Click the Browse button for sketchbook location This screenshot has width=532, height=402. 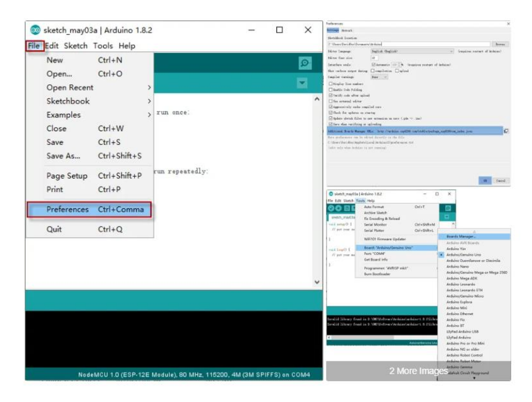(x=499, y=45)
